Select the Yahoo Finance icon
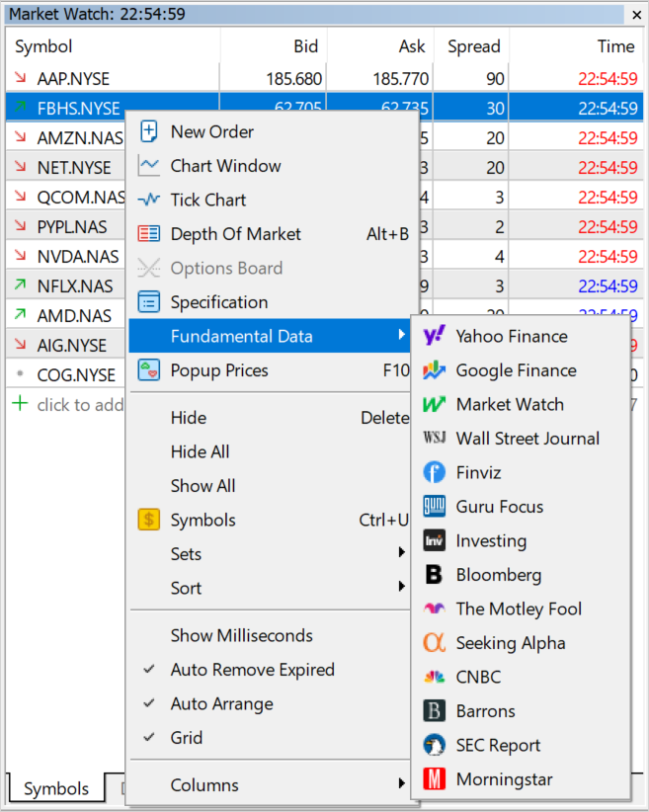649x812 pixels. [x=434, y=337]
